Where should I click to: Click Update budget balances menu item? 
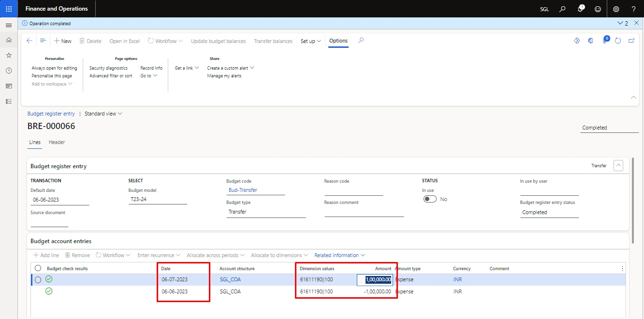pos(219,41)
